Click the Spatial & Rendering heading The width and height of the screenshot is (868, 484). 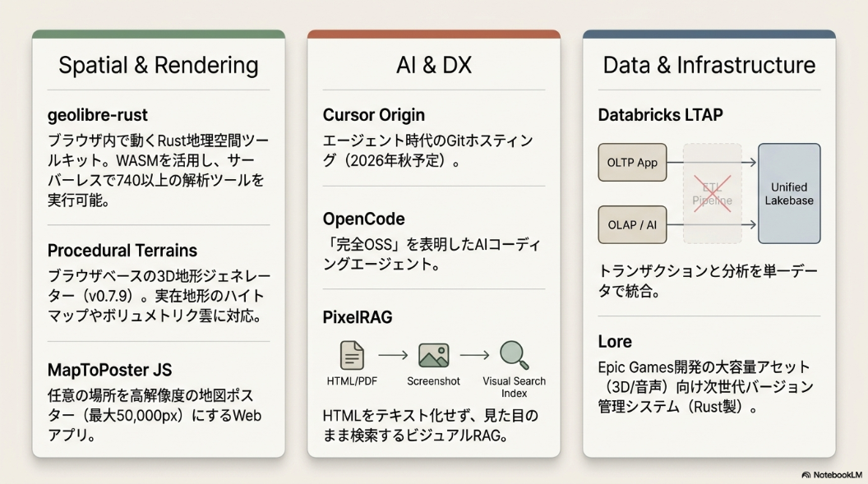coord(159,65)
